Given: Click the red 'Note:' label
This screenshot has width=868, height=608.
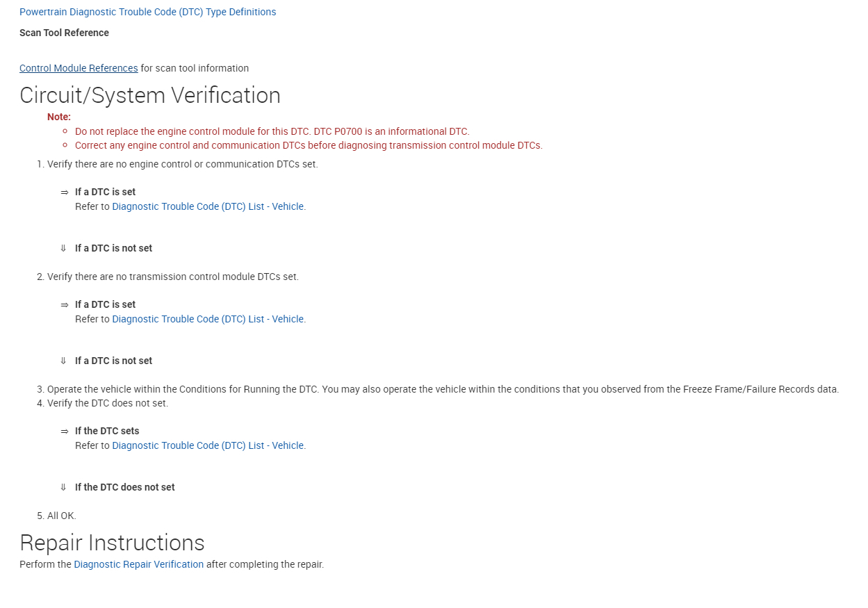Looking at the screenshot, I should 59,117.
